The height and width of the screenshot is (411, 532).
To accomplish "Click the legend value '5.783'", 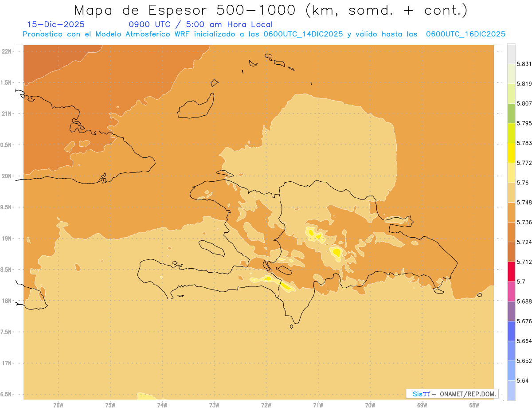I will (524, 143).
